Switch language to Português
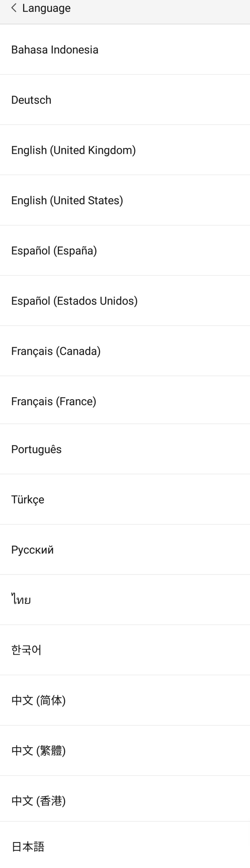The width and height of the screenshot is (250, 868). point(36,449)
